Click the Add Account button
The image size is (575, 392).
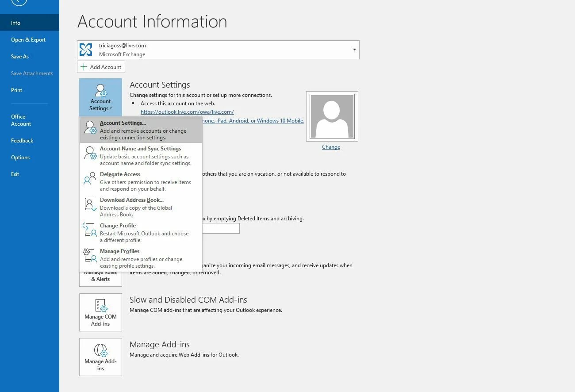(101, 67)
